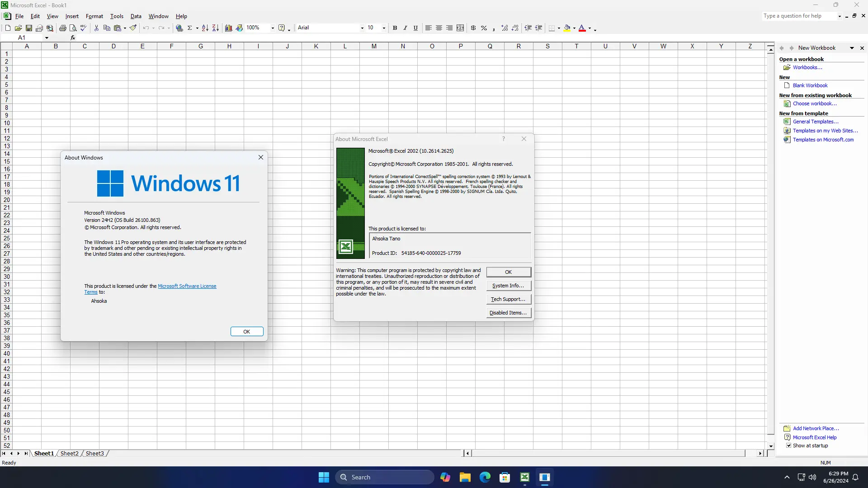Click the AutoSum sigma icon
868x488 pixels.
(x=190, y=28)
